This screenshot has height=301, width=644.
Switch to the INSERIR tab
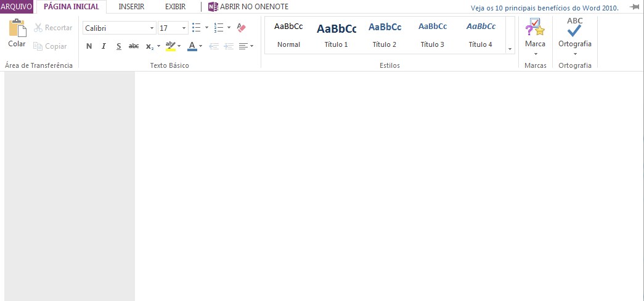131,7
